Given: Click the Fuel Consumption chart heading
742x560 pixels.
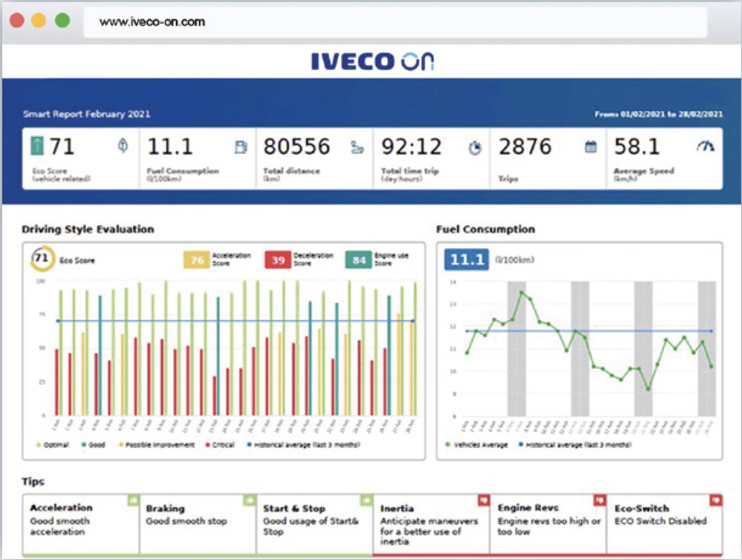Looking at the screenshot, I should tap(485, 229).
